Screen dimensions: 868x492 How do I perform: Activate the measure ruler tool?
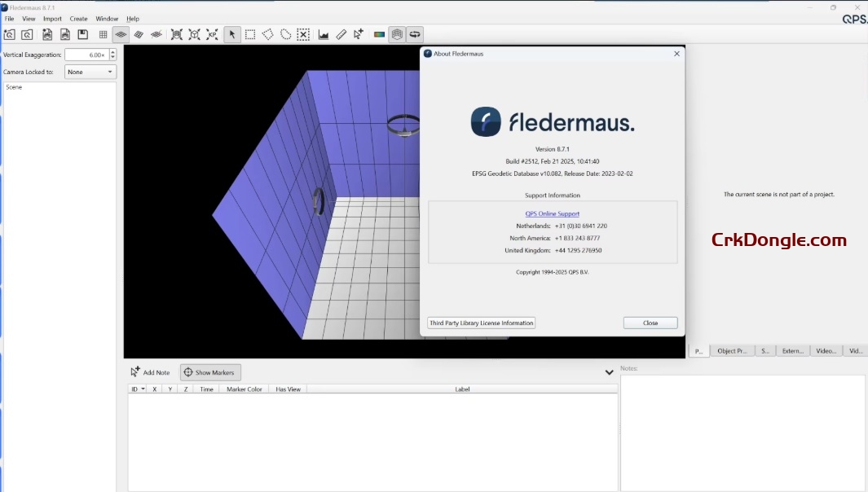[x=341, y=34]
